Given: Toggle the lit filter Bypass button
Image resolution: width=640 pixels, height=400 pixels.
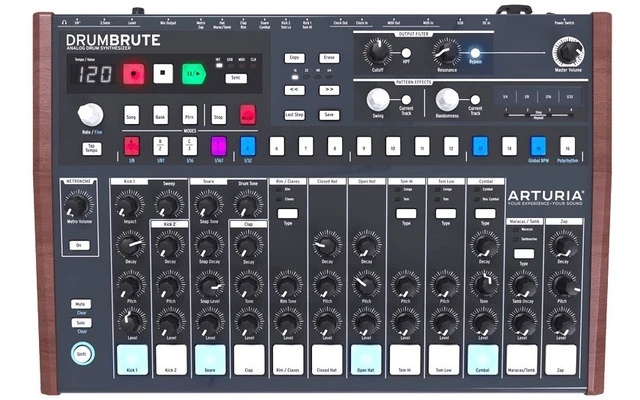Looking at the screenshot, I should click(475, 53).
